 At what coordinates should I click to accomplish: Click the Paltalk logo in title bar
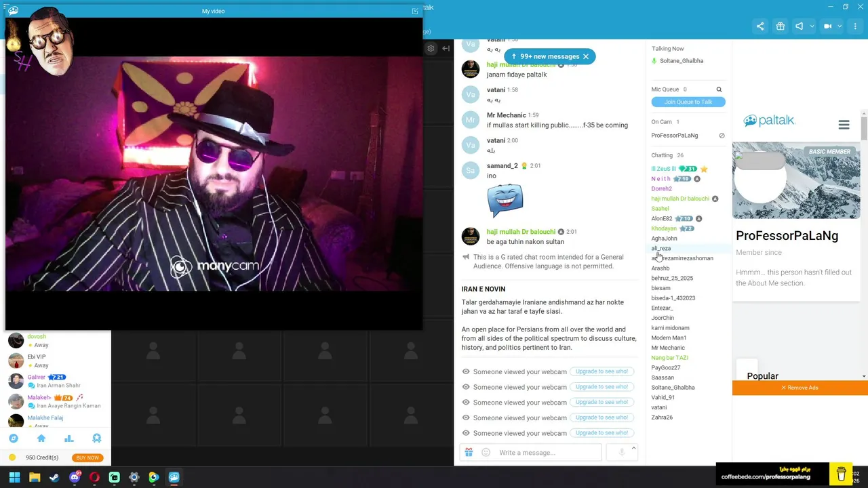click(x=13, y=10)
